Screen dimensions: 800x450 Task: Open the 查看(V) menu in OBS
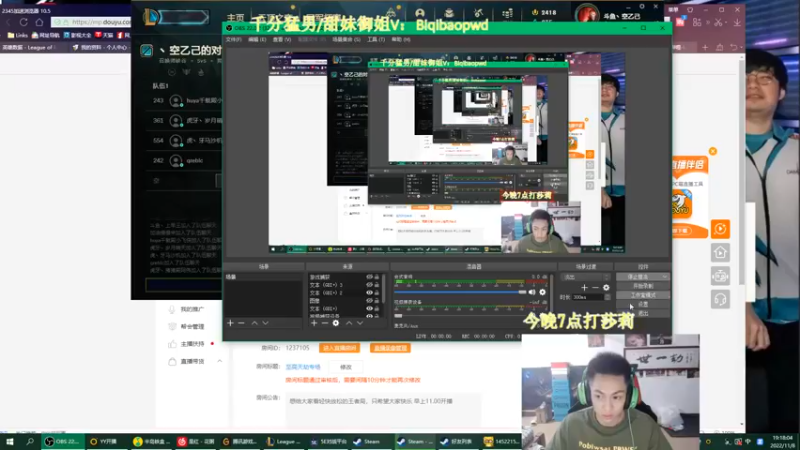pyautogui.click(x=282, y=40)
